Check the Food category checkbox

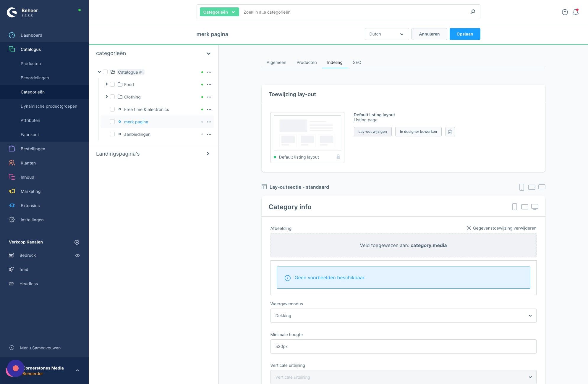pyautogui.click(x=112, y=85)
